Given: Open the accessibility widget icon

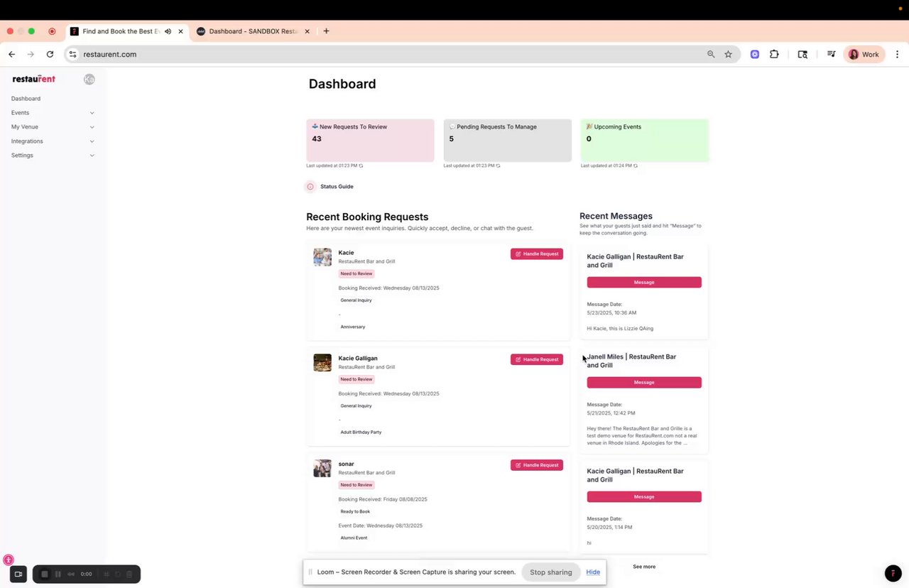Looking at the screenshot, I should tap(9, 560).
